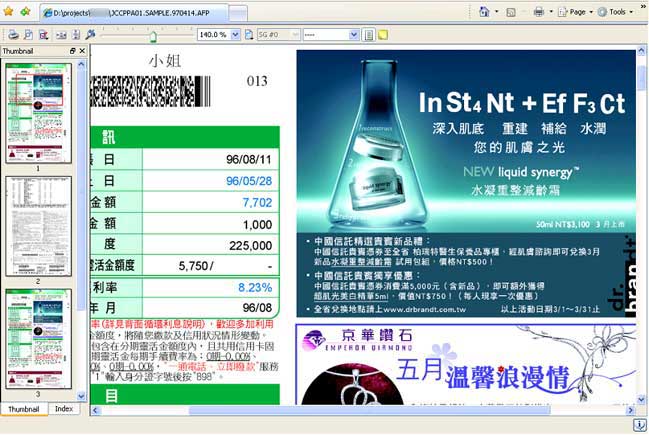Screen dimensions: 649x435
Task: Click the find-in-page icon beside print
Action: (29, 35)
